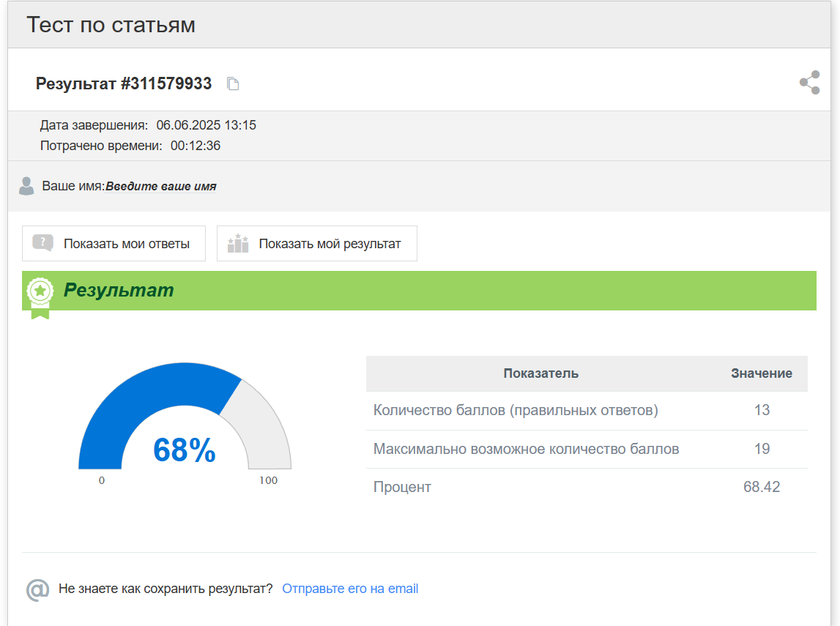Click 'Потрачено времени:' label
The height and width of the screenshot is (626, 840).
pyautogui.click(x=101, y=146)
